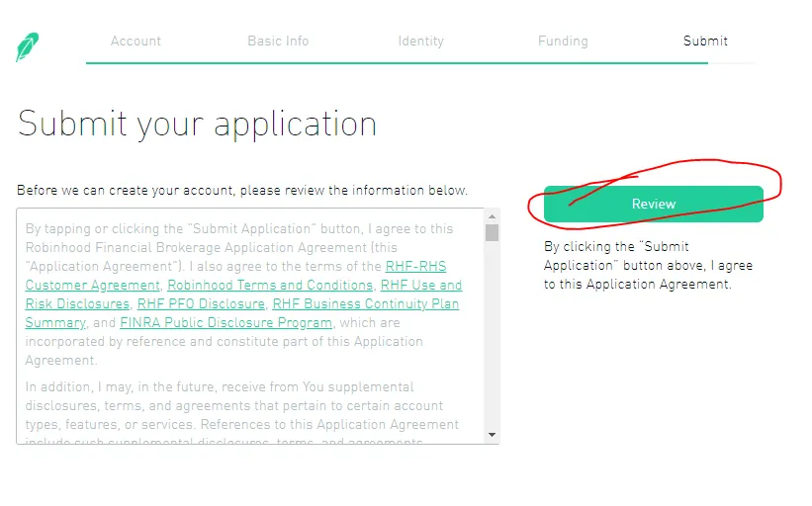
Task: Switch to the Identity step tab
Action: coord(421,41)
